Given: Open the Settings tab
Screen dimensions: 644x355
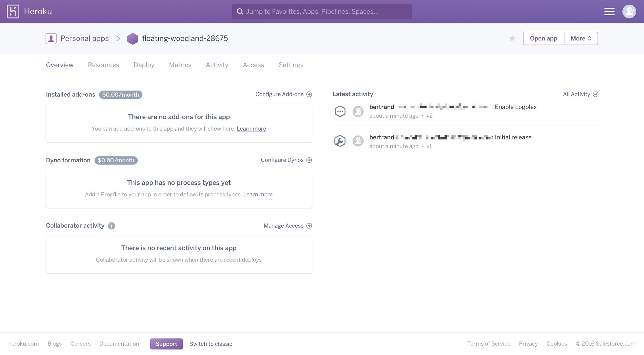Looking at the screenshot, I should point(291,65).
